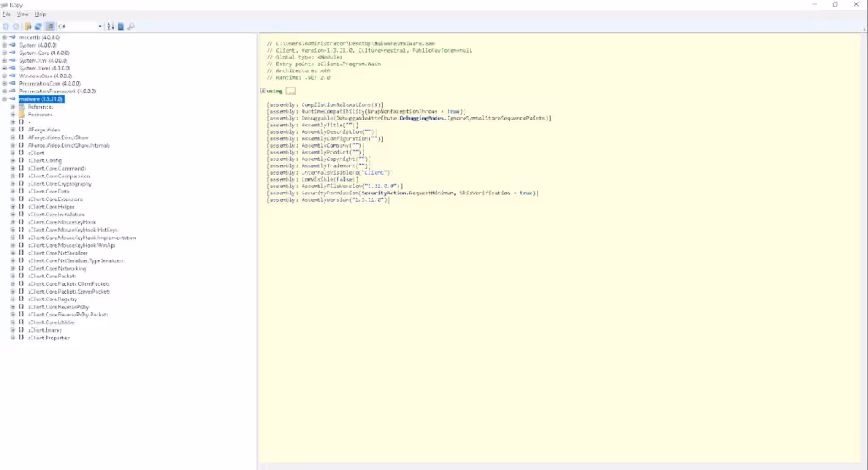
Task: Expand the References node
Action: (x=14, y=106)
